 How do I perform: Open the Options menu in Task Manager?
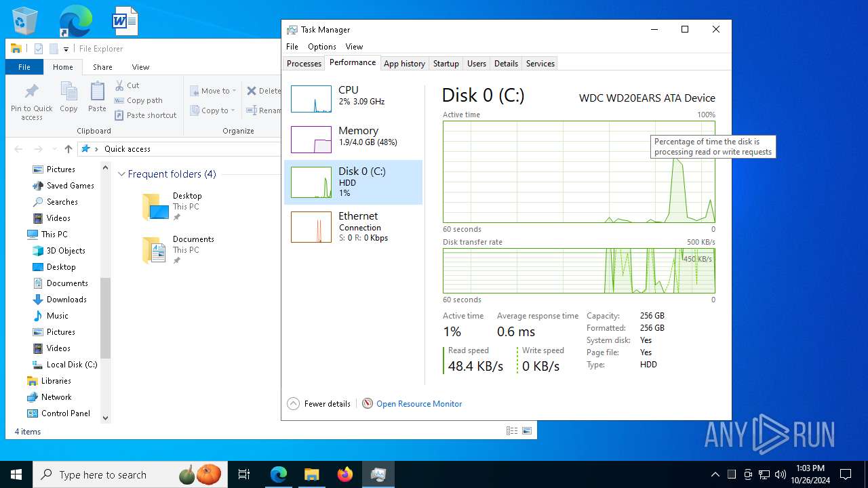pos(322,47)
